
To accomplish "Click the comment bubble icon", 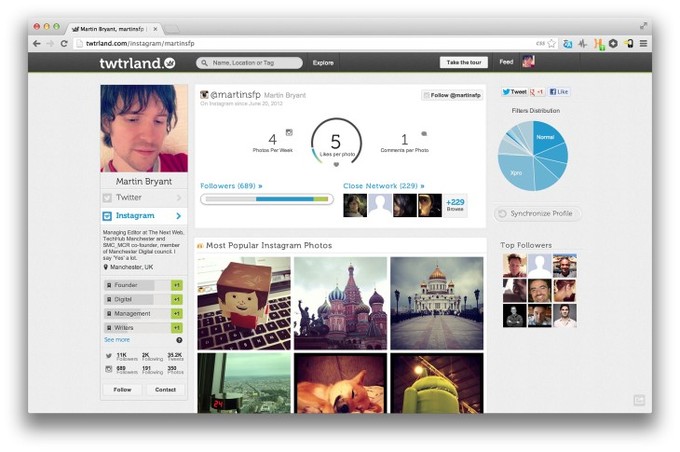I will [x=424, y=134].
